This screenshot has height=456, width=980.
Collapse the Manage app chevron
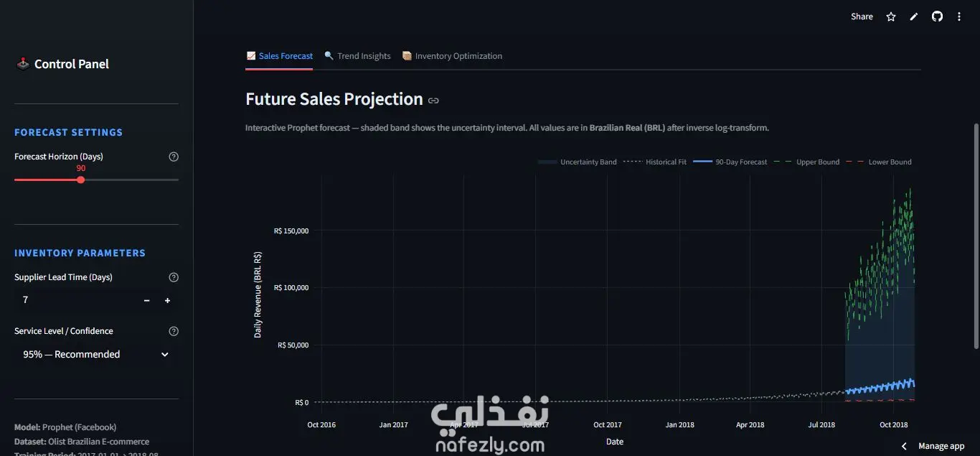coord(904,447)
